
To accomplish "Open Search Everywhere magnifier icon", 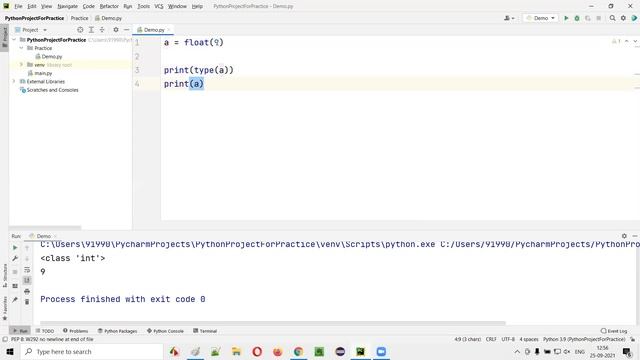I will pos(612,18).
